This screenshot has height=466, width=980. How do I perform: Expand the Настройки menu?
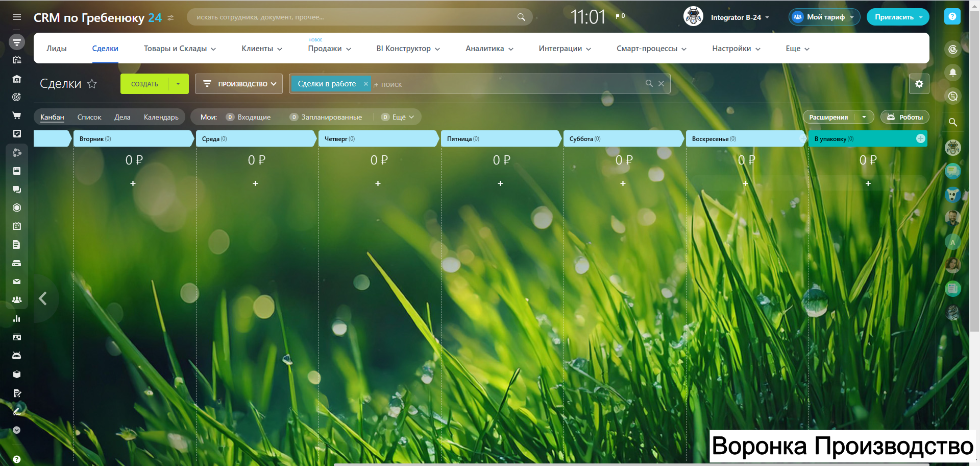click(736, 49)
